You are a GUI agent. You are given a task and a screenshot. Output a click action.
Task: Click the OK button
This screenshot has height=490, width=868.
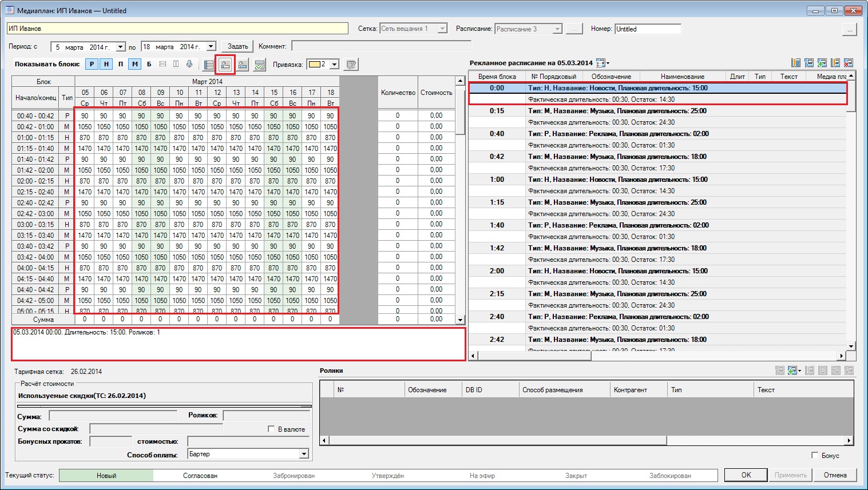[x=746, y=475]
